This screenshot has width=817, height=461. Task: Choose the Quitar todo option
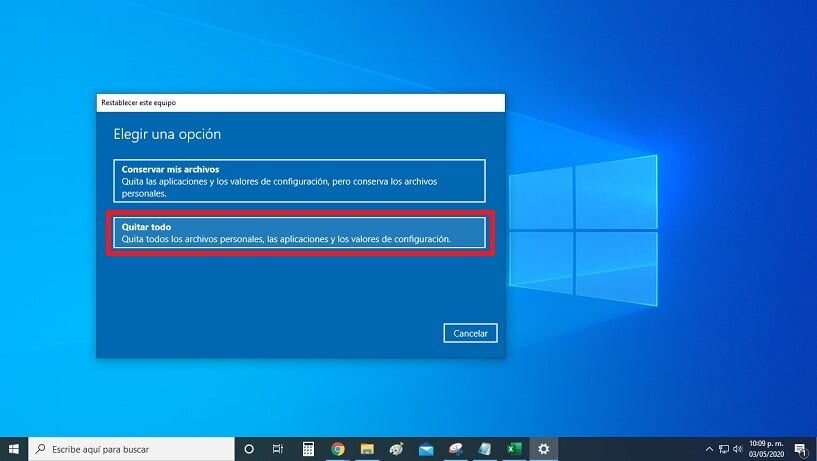click(300, 233)
